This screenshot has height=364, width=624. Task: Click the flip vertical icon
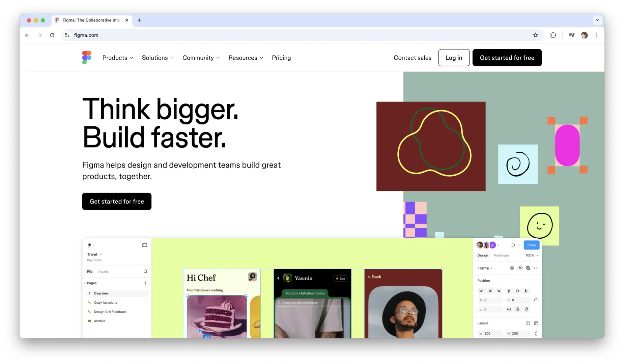(x=518, y=309)
